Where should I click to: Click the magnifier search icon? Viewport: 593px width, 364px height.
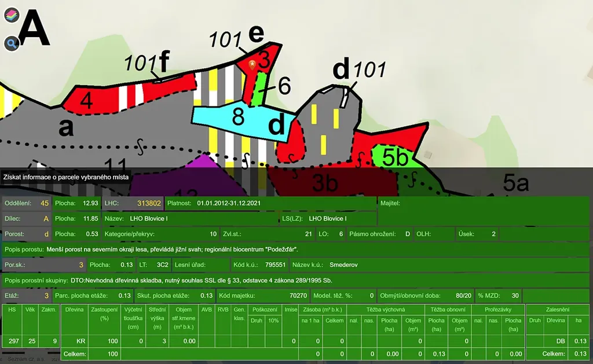pos(12,43)
